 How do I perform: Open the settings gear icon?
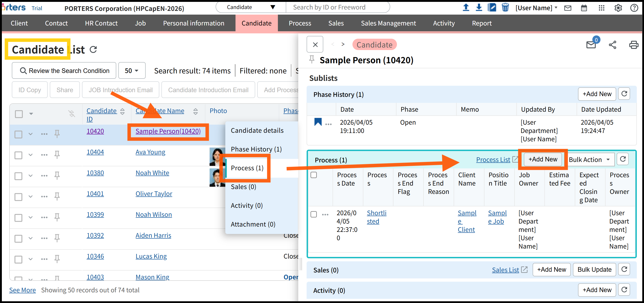pos(618,8)
